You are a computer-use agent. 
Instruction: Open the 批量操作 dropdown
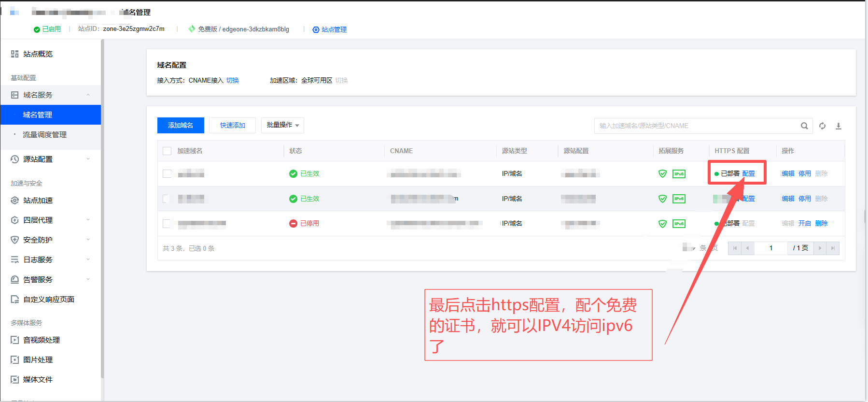[282, 125]
